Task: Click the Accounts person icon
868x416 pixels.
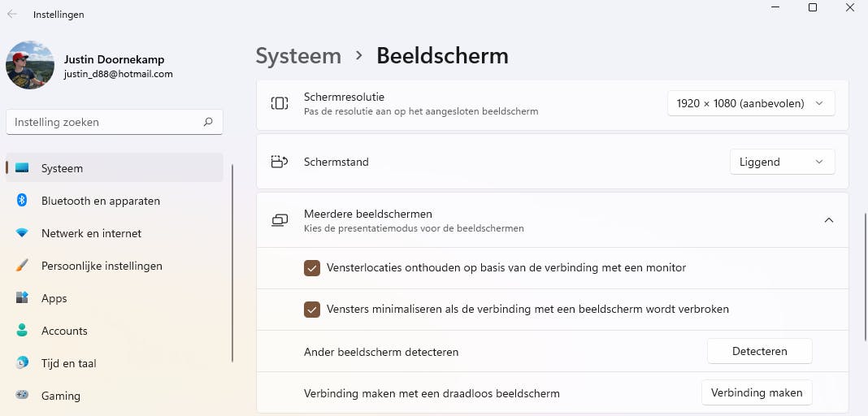Action: pyautogui.click(x=23, y=331)
